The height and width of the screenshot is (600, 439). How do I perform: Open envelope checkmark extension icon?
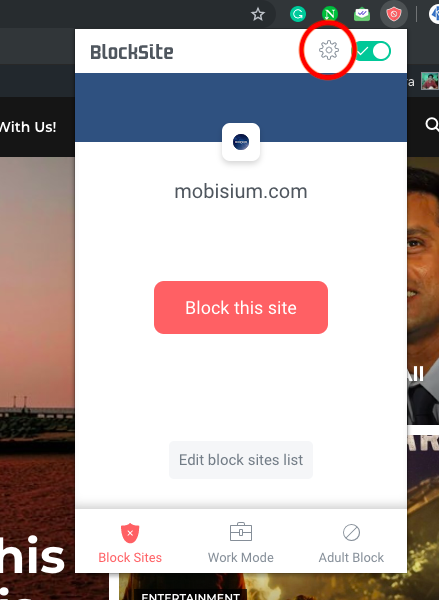click(362, 15)
